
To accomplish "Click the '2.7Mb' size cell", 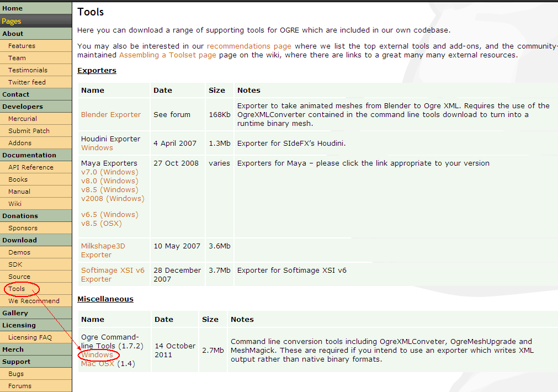I will (213, 351).
